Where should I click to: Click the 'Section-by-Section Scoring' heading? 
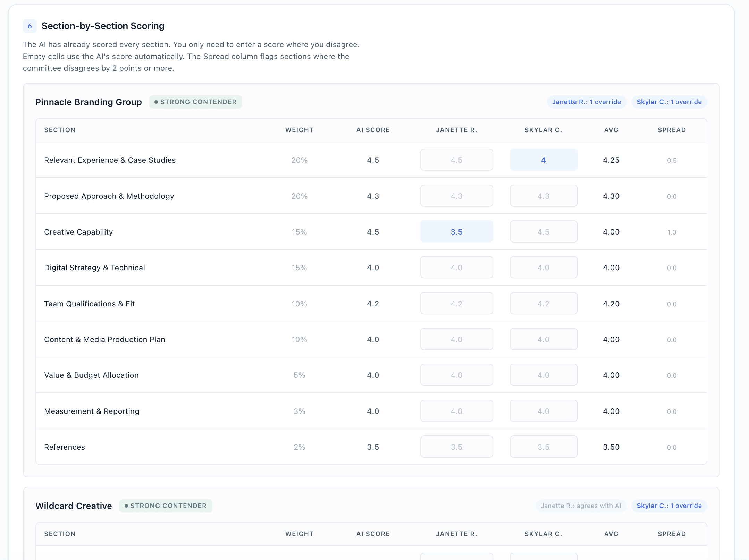coord(103,26)
